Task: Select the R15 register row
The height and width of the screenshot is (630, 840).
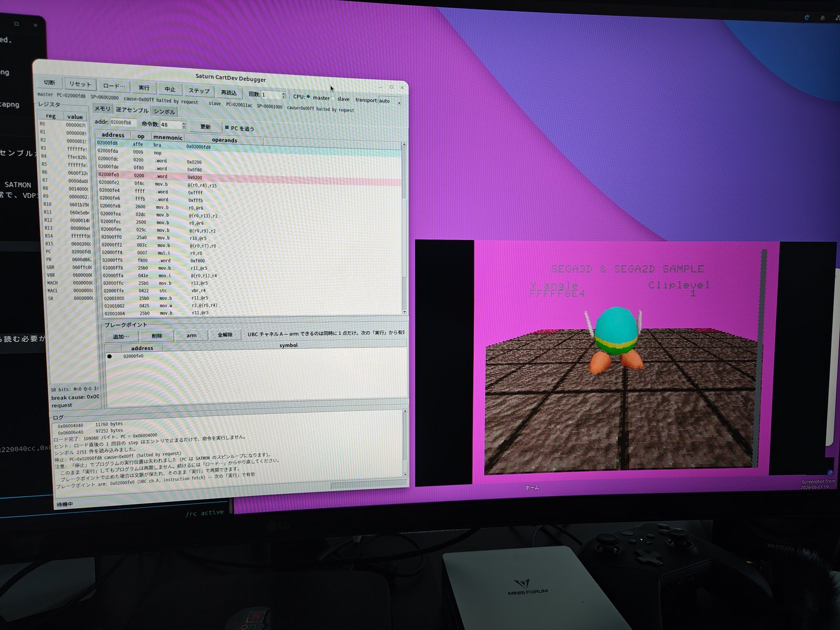Action: [x=69, y=244]
